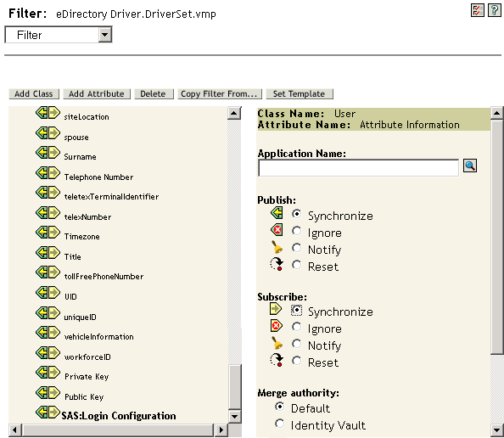Screen dimensions: 504x438
Task: Click details panel scroll up arrow
Action: click(x=497, y=113)
